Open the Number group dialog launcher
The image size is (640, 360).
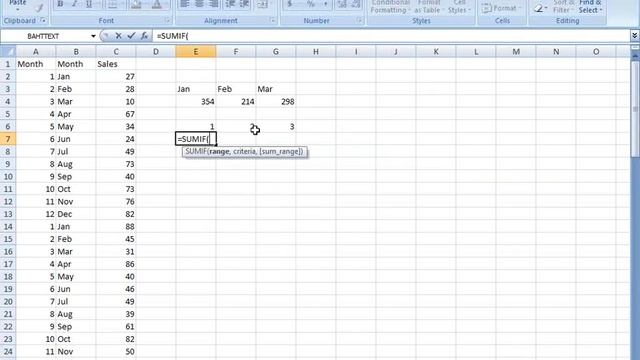coord(359,20)
